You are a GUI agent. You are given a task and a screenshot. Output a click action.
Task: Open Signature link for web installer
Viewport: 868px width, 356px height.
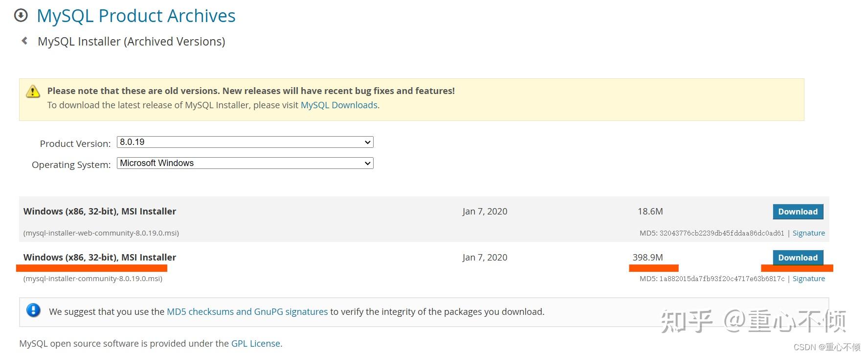pyautogui.click(x=808, y=233)
